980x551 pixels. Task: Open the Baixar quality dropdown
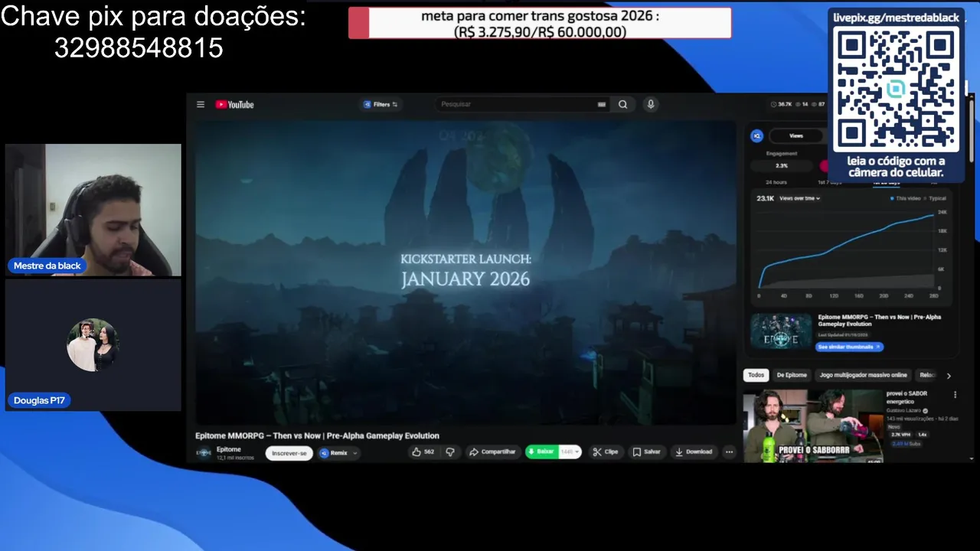[x=570, y=452]
